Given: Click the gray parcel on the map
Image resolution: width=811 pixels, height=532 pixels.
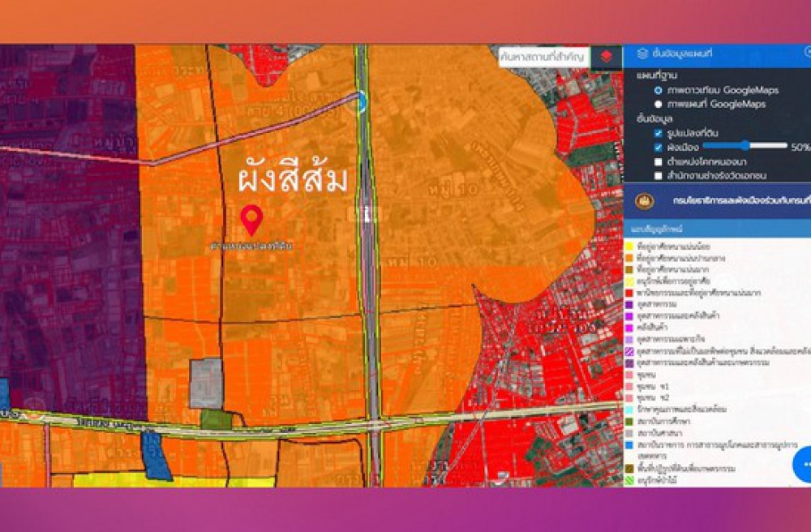Looking at the screenshot, I should [205, 383].
